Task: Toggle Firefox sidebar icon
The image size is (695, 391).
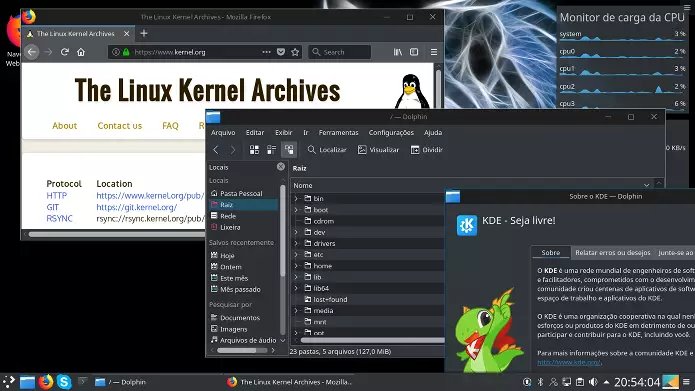Action: [x=414, y=52]
